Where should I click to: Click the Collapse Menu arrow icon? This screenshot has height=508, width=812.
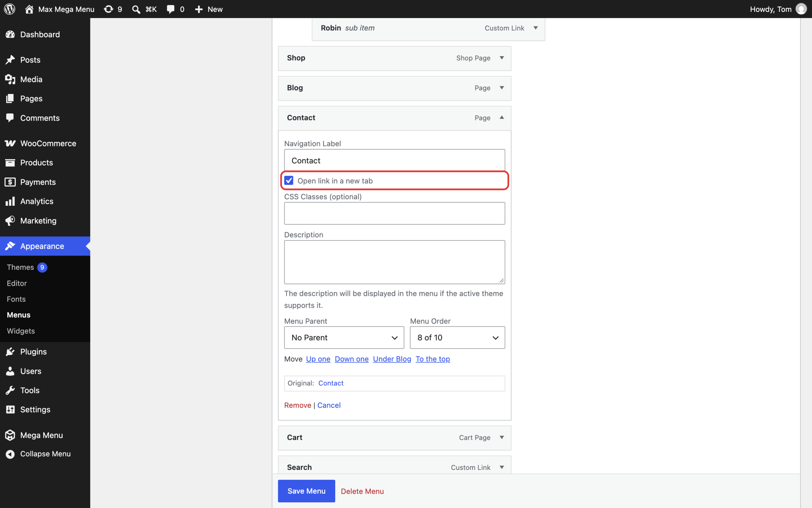pyautogui.click(x=10, y=454)
